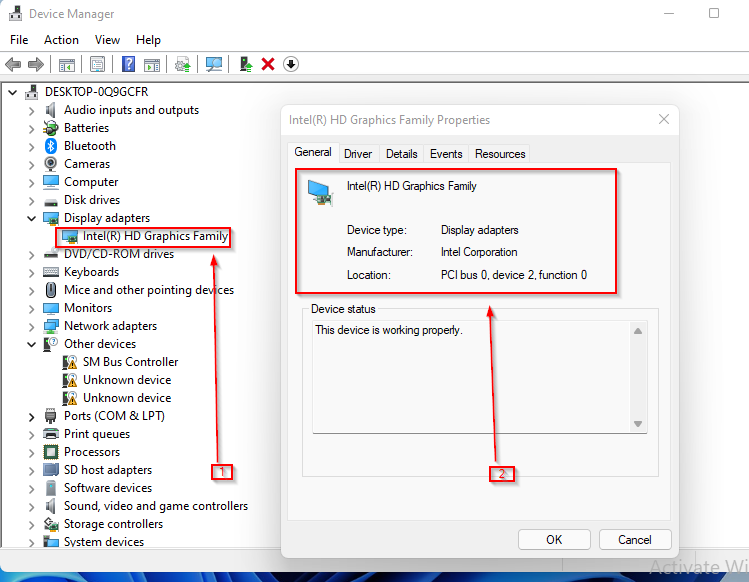The image size is (749, 582).
Task: Click the SM Bus Controller warning icon
Action: [x=70, y=362]
